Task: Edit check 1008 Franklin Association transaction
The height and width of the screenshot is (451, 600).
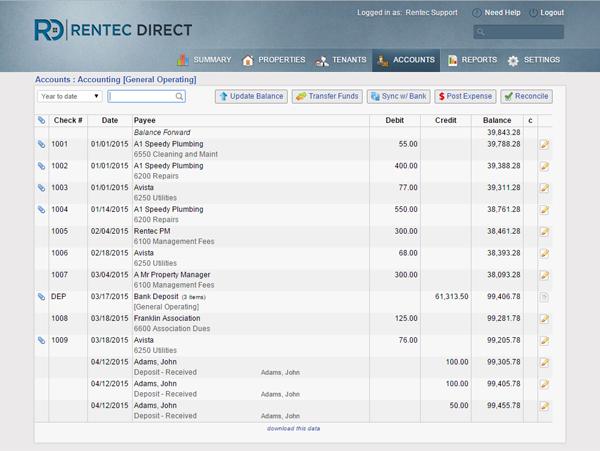Action: tap(545, 319)
